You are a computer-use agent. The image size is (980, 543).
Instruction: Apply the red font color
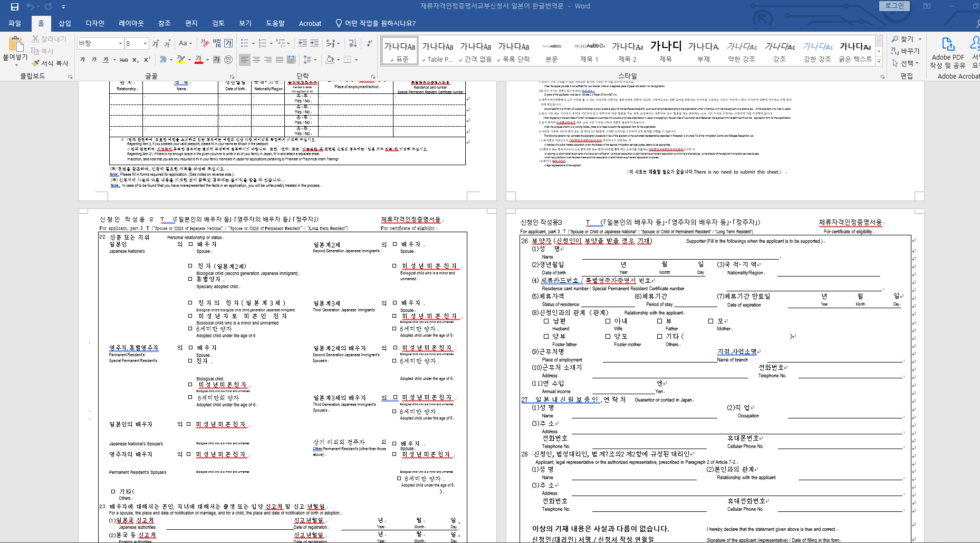click(x=199, y=60)
